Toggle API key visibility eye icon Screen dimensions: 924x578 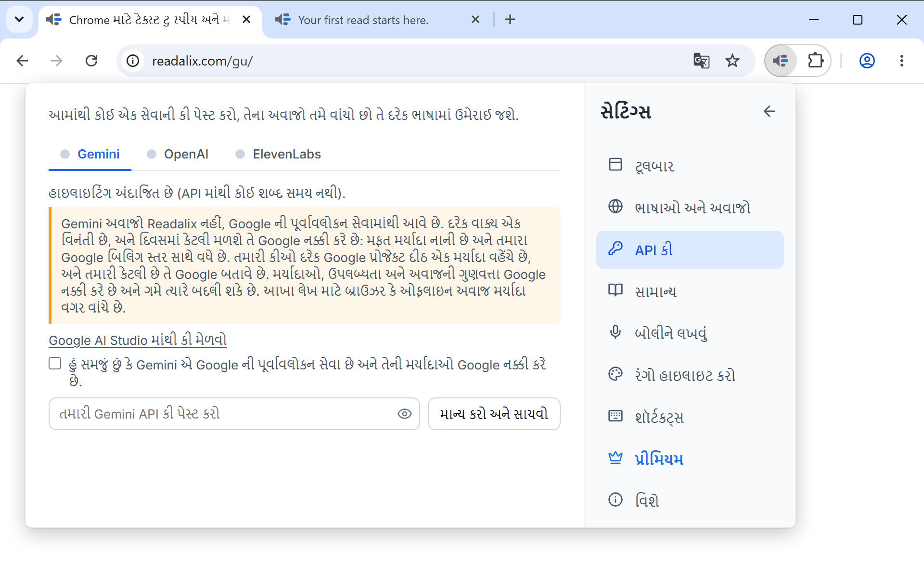point(404,414)
